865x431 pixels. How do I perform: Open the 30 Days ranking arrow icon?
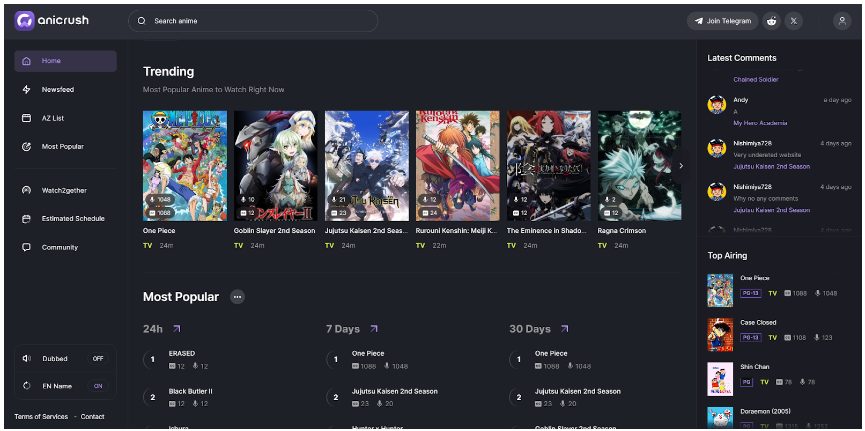click(564, 329)
